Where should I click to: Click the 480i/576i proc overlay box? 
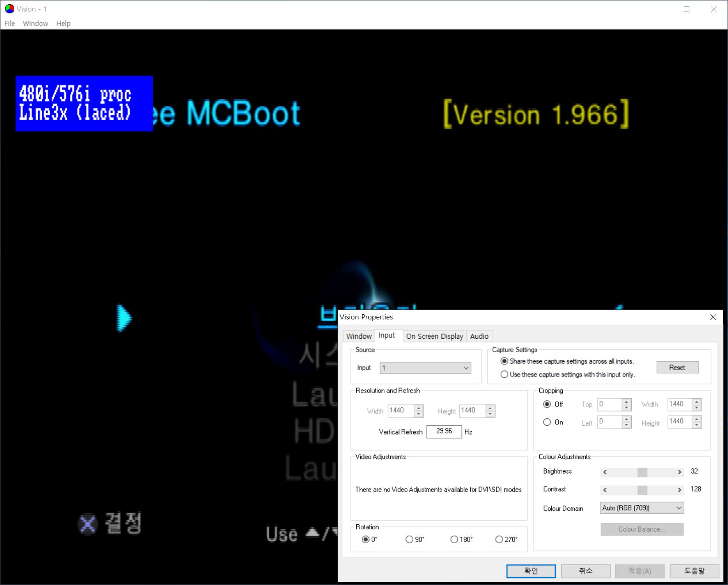point(84,104)
